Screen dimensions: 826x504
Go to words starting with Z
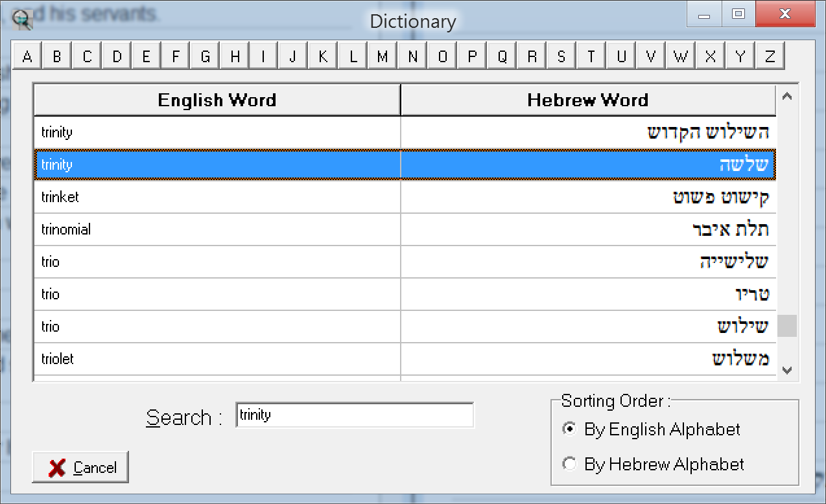[x=770, y=56]
